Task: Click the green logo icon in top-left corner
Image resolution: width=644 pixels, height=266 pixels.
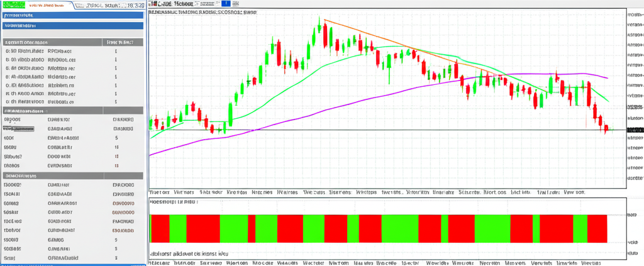Action: [x=14, y=5]
